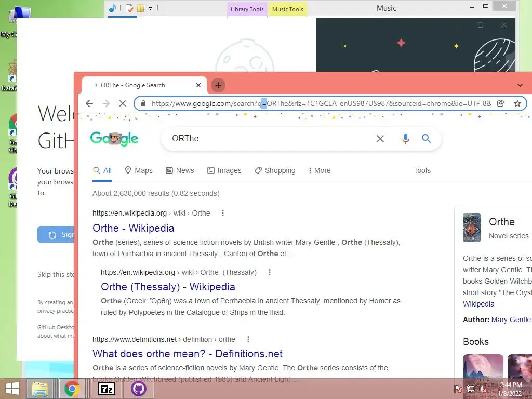Share this page icon in address bar
The height and width of the screenshot is (399, 532).
500,103
